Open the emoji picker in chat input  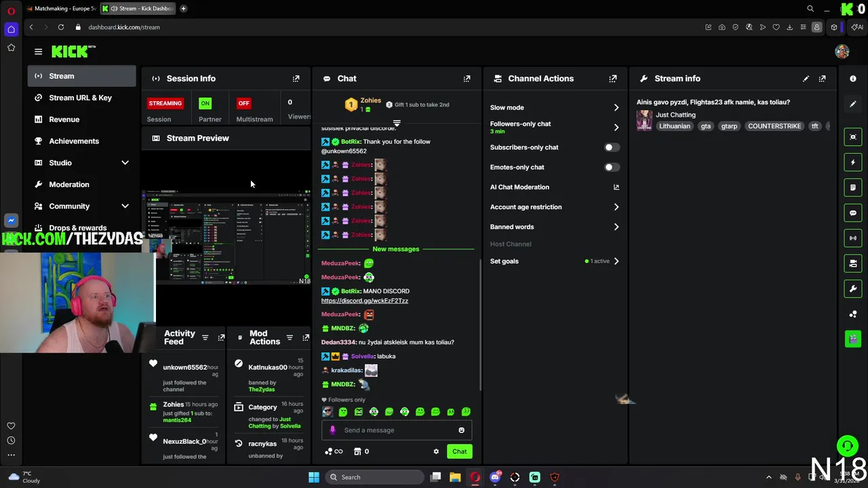point(461,430)
